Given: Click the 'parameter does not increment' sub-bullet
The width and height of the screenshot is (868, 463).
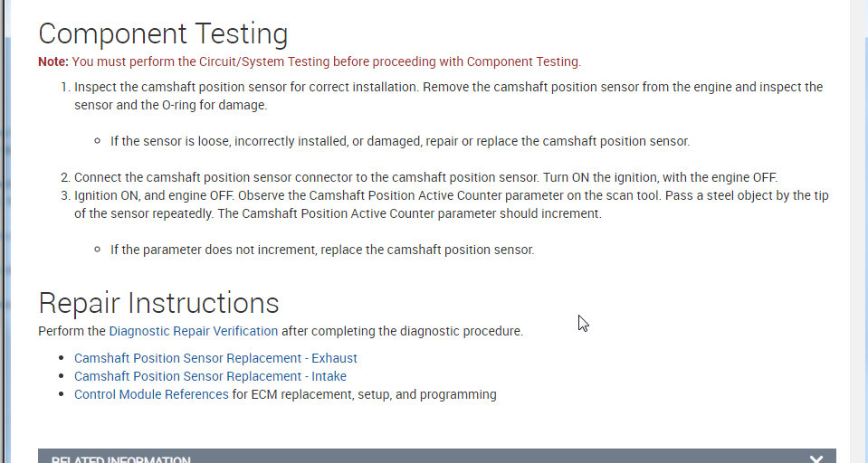Looking at the screenshot, I should 322,250.
